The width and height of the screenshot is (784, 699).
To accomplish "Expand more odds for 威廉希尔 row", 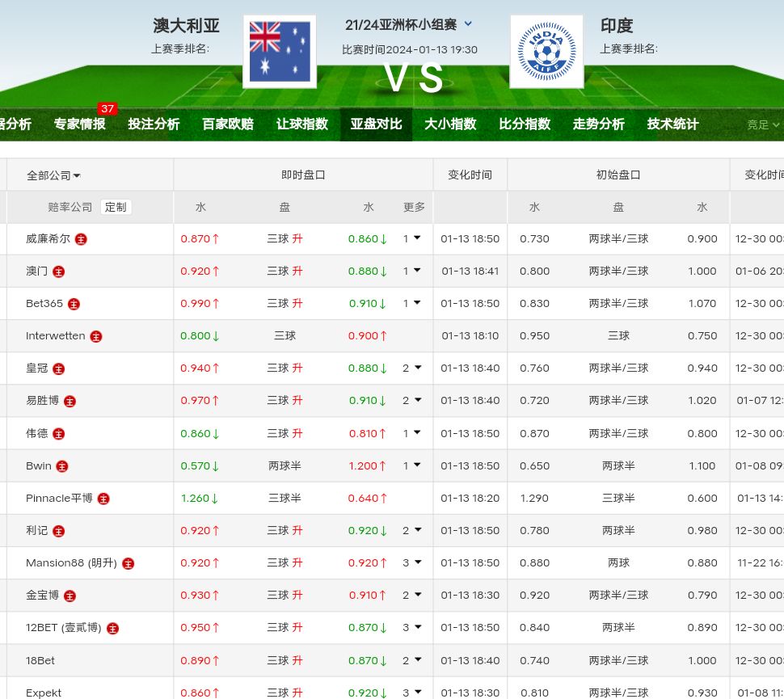I will point(412,239).
